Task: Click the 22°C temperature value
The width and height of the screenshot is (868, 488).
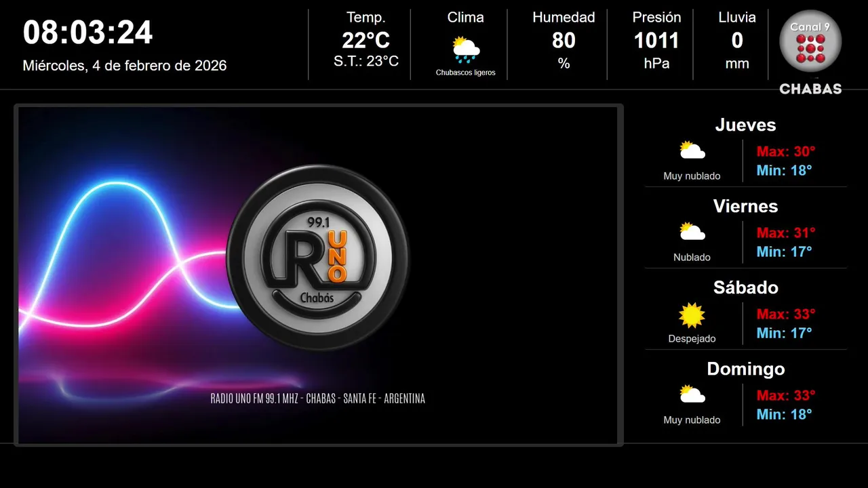Action: (x=366, y=41)
